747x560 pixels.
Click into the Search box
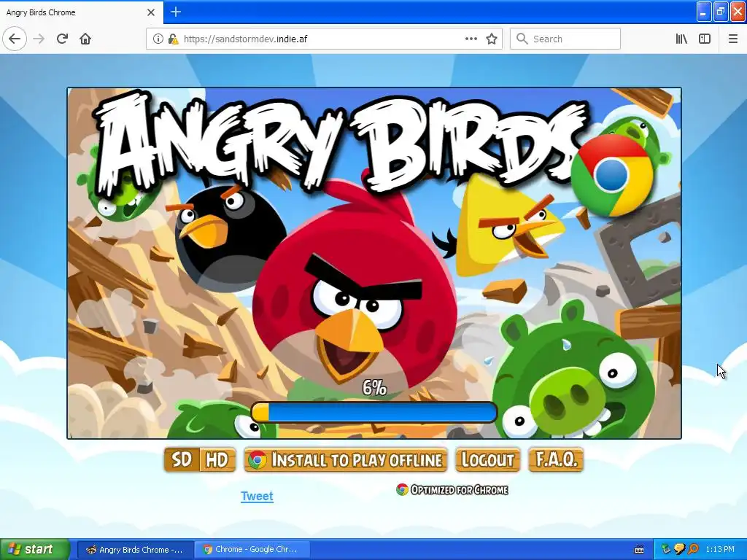(x=565, y=39)
